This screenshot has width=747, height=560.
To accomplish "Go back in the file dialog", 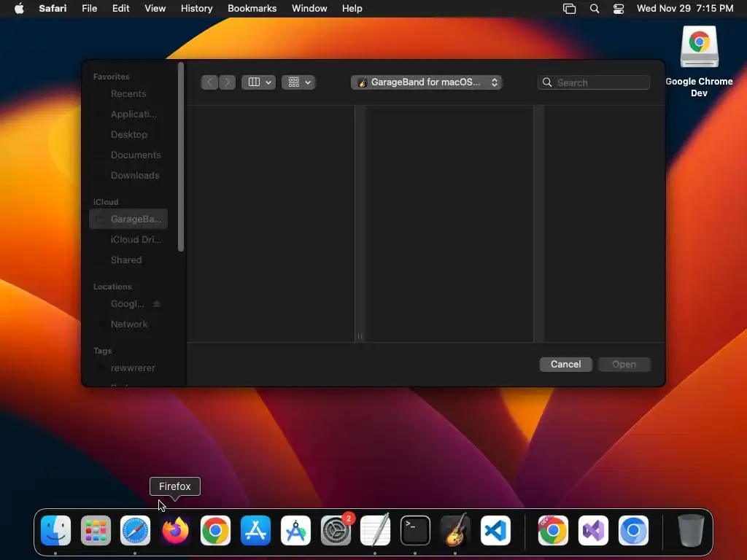I will (x=209, y=82).
